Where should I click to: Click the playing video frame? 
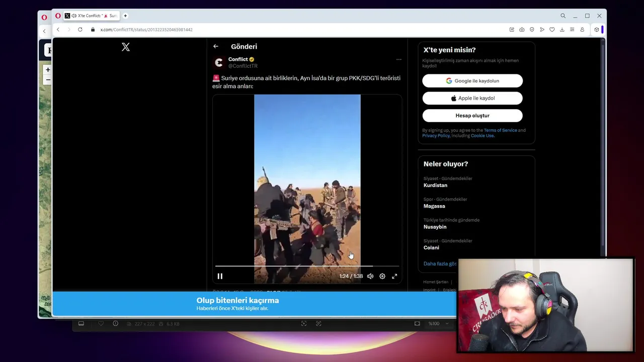click(307, 189)
